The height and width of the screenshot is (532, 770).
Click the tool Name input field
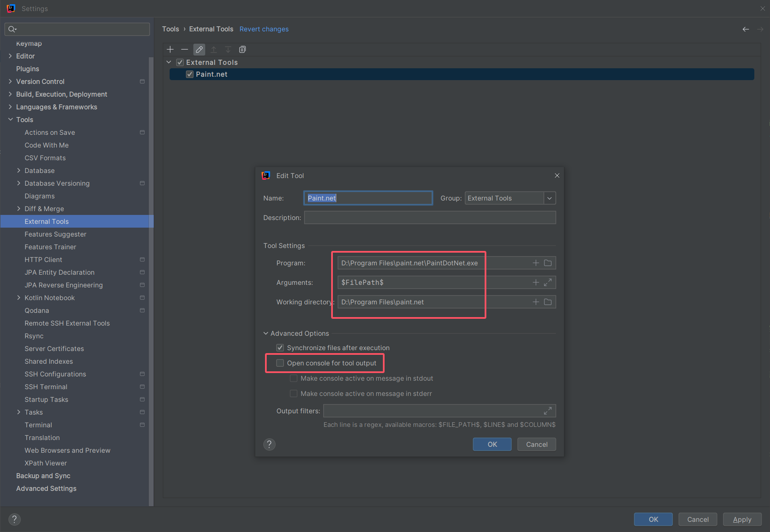point(368,198)
